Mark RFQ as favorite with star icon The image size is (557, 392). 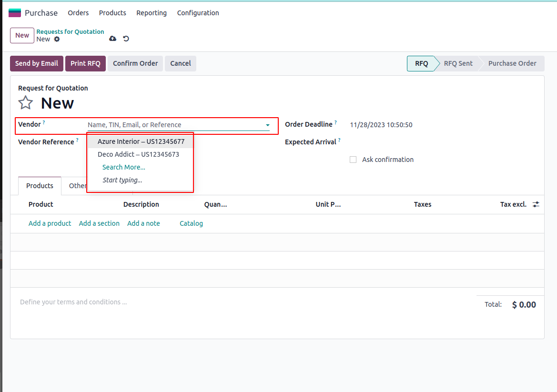[x=26, y=103]
